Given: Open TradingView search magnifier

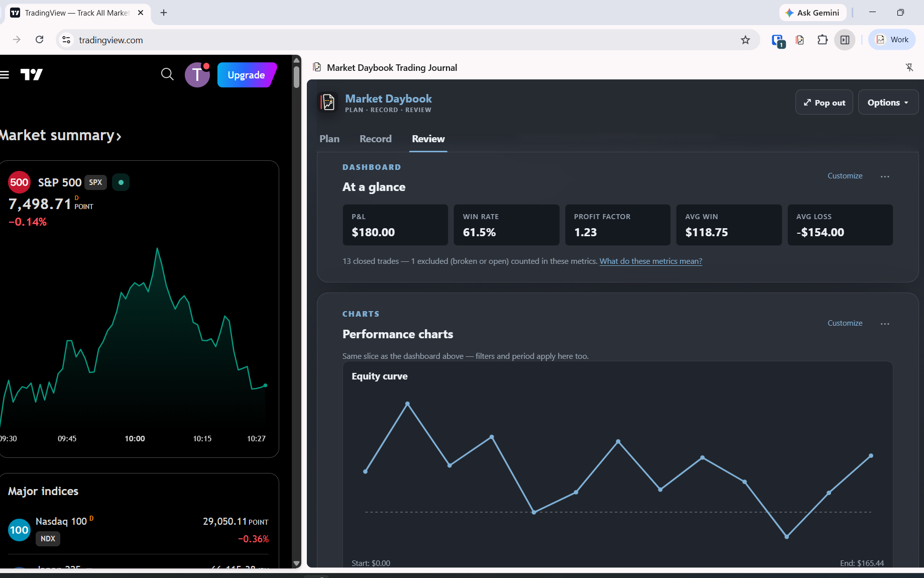Looking at the screenshot, I should coord(167,75).
